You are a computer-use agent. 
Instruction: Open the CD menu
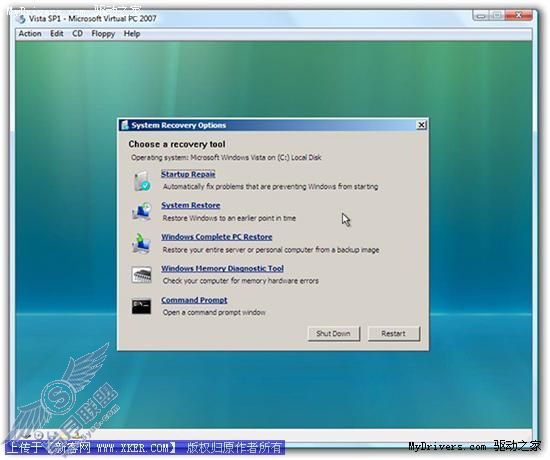pos(78,34)
